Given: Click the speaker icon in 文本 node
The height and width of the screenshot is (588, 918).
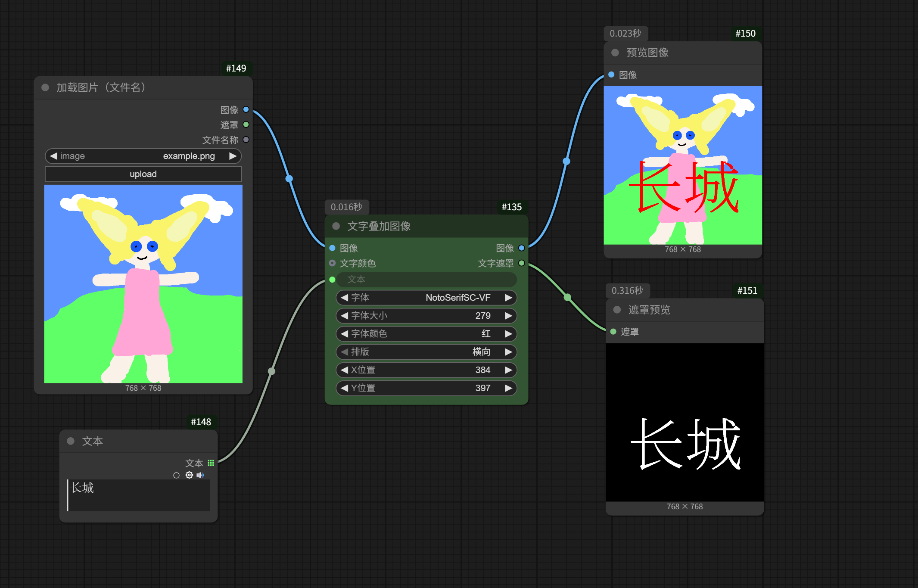Looking at the screenshot, I should (x=200, y=475).
